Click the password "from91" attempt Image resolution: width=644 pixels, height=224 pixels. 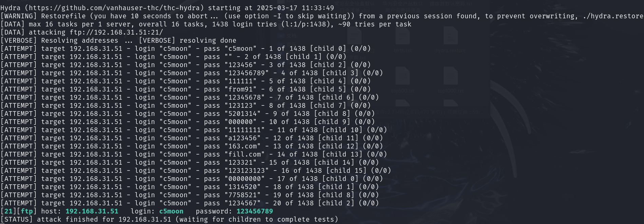click(241, 89)
